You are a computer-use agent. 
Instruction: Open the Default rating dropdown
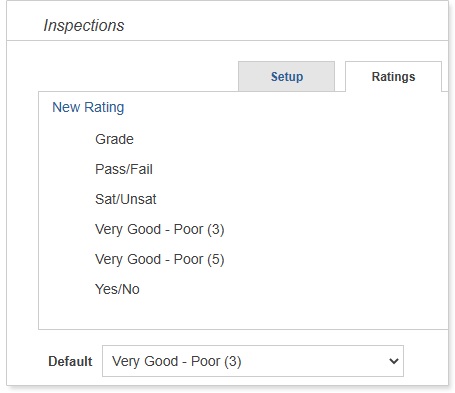pyautogui.click(x=253, y=361)
